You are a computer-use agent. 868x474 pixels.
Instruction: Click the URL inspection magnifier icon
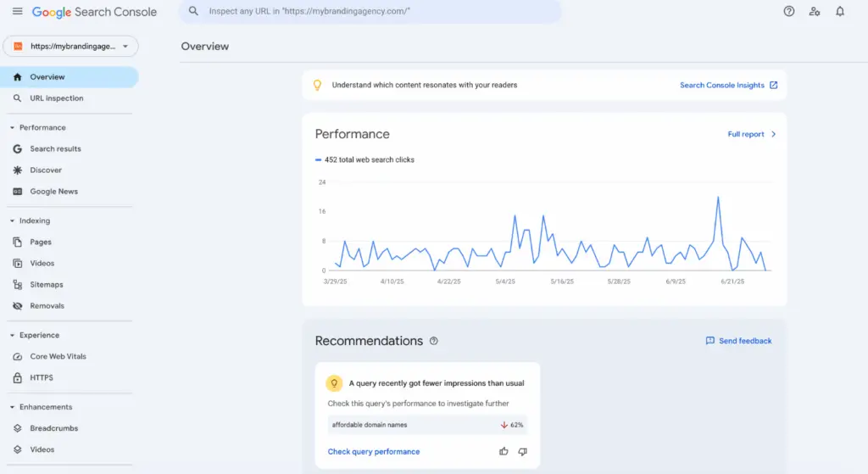point(17,98)
